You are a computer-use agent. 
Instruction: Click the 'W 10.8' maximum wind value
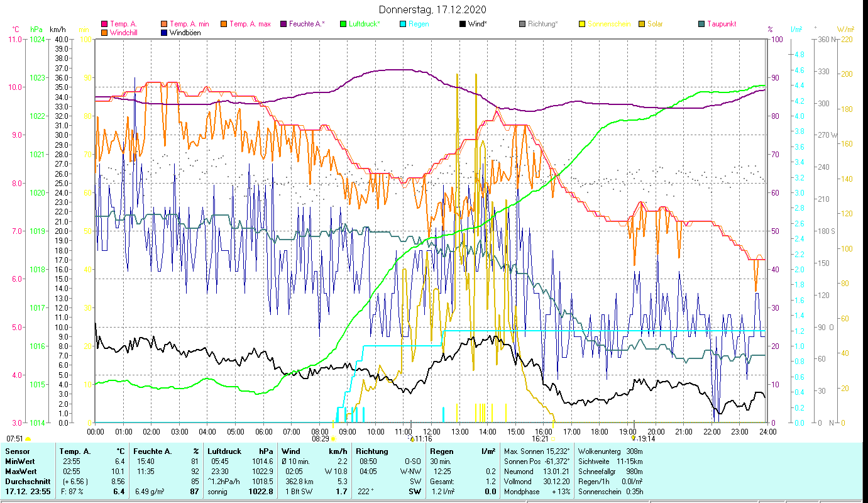click(x=336, y=472)
